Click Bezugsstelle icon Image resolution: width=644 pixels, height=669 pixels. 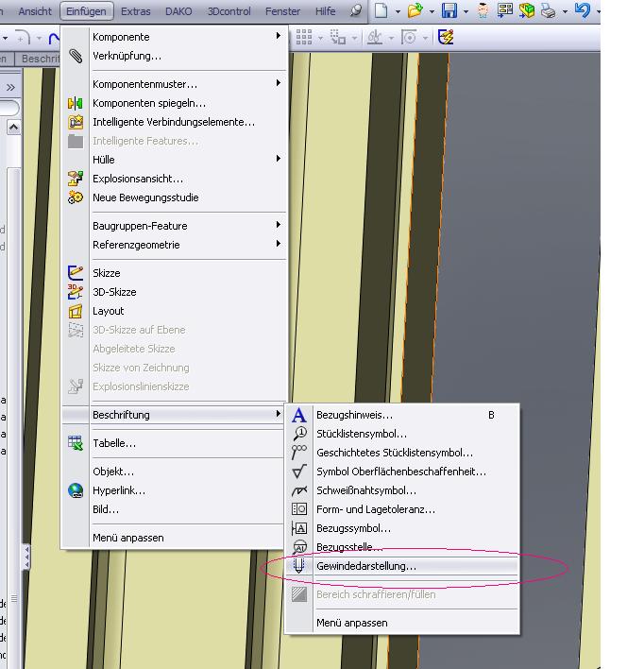pos(299,546)
